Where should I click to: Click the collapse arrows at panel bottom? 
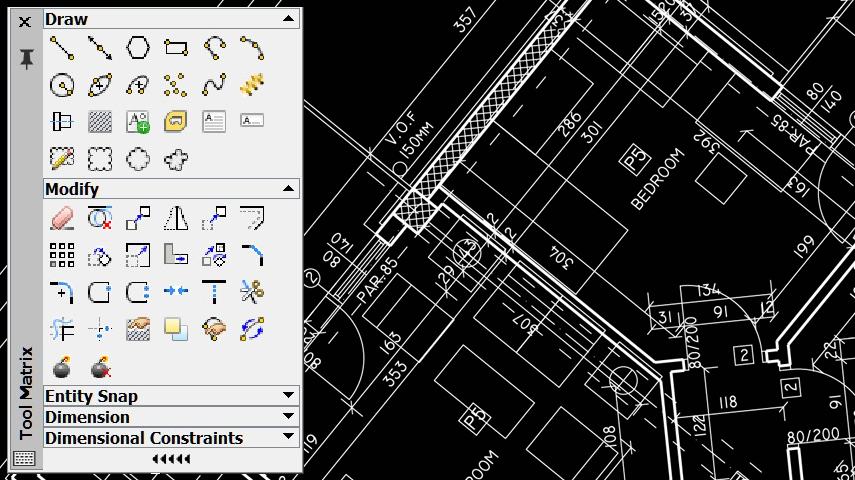(x=171, y=459)
